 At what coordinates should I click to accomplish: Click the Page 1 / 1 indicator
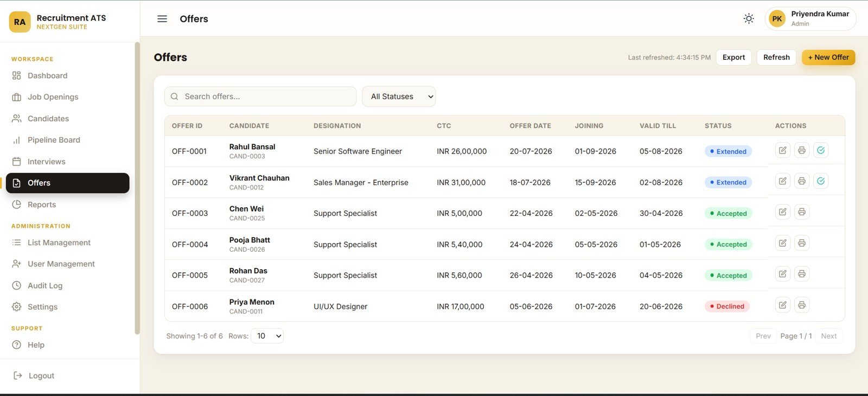click(796, 336)
